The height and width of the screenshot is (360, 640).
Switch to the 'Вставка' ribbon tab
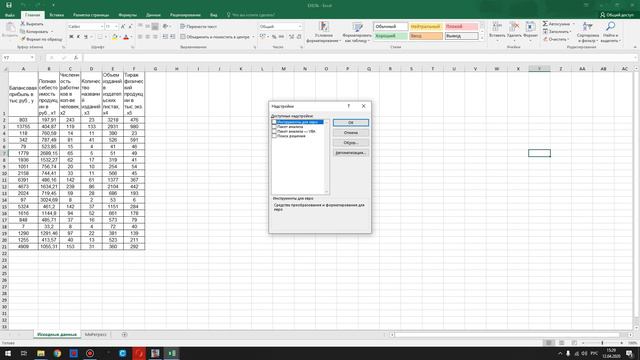[x=56, y=15]
